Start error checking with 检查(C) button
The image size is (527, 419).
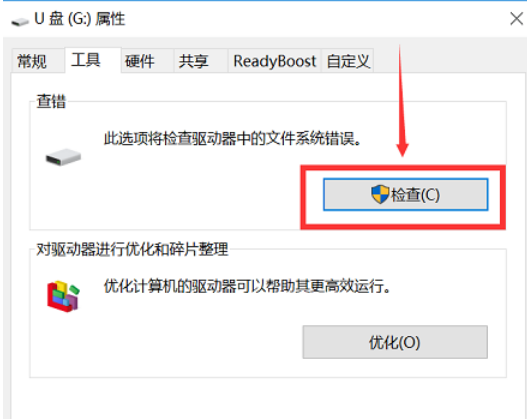405,195
